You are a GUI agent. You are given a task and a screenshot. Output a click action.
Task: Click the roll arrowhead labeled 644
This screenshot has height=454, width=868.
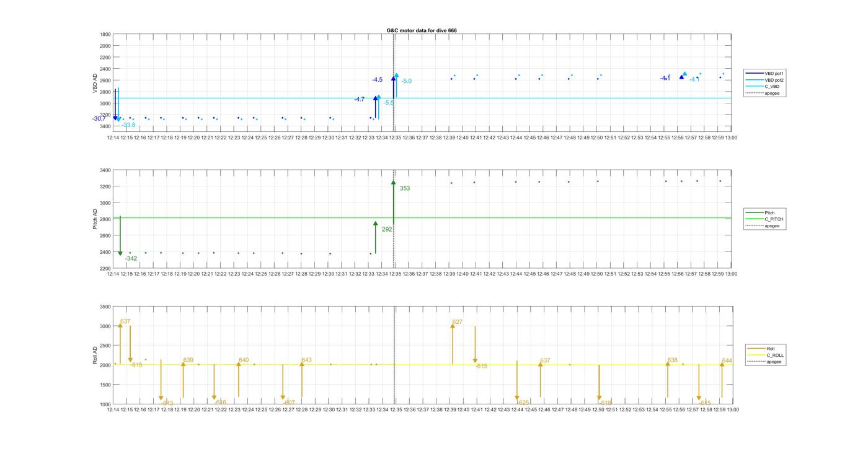(722, 365)
